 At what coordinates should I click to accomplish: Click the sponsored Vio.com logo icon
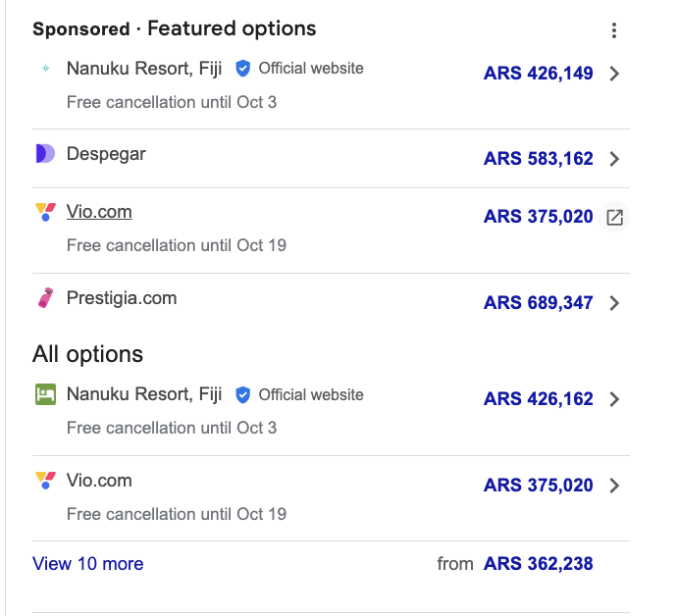point(45,212)
